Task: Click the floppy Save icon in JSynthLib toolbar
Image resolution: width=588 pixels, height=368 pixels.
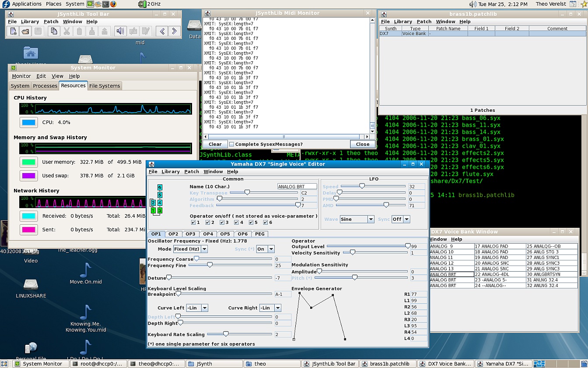Action: [x=38, y=31]
